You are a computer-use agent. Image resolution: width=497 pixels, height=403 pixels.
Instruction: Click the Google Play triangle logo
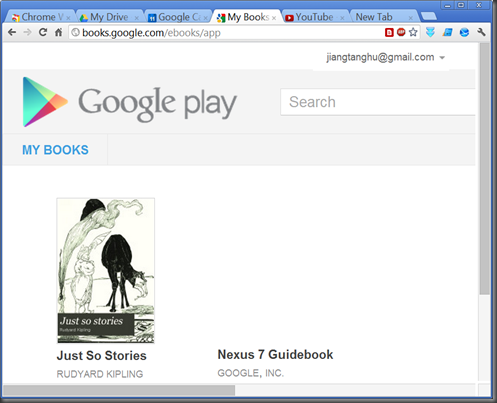pos(45,102)
